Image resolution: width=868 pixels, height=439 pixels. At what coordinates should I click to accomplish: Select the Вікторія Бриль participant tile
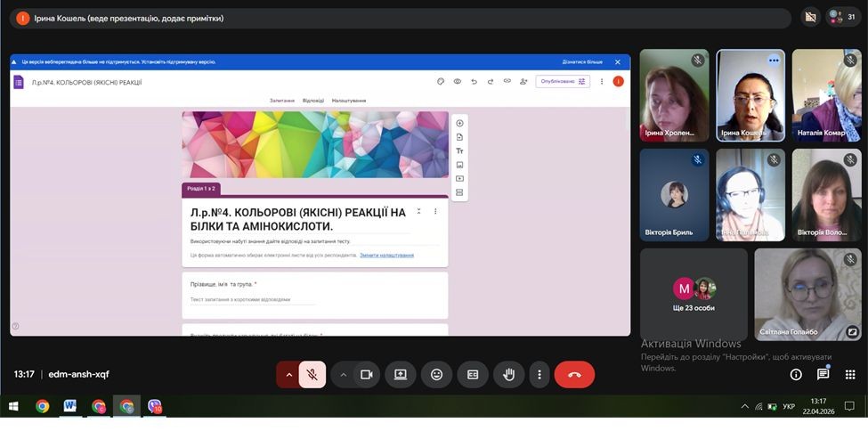click(x=674, y=195)
